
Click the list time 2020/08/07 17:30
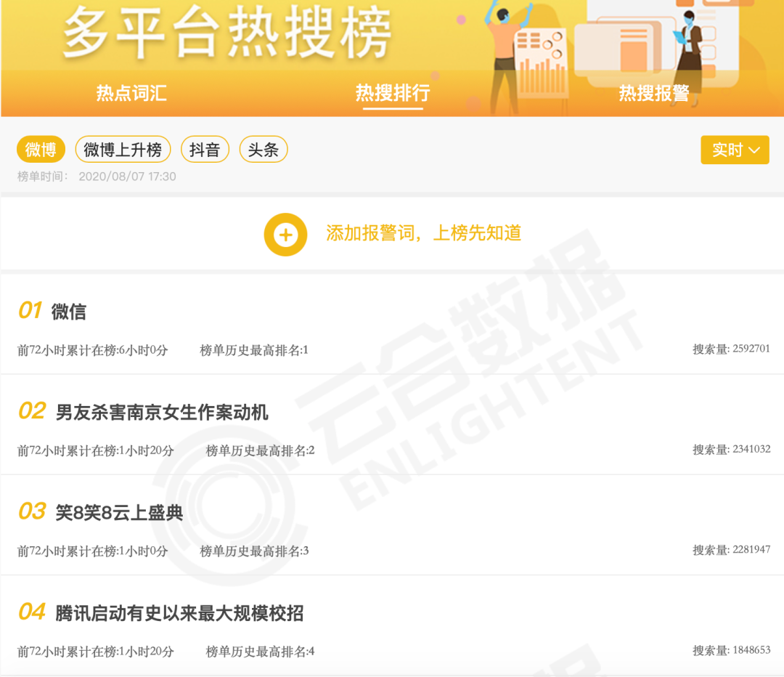tap(127, 177)
